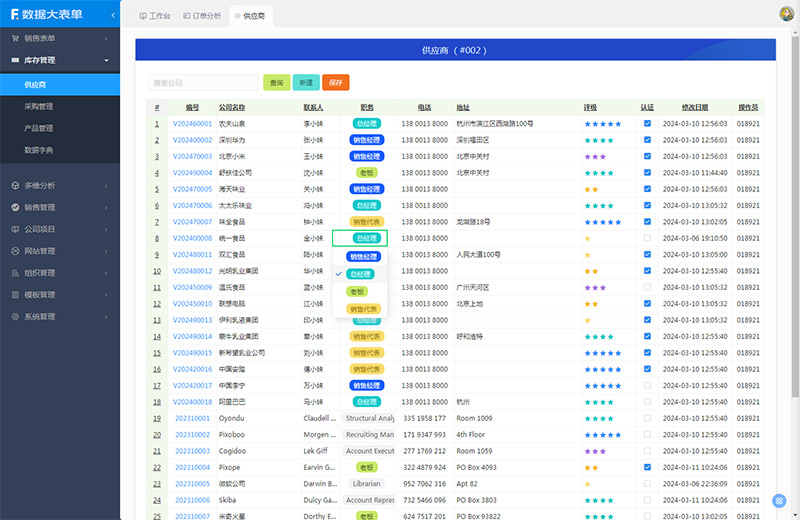Uncheck the 认证 checkbox for 农夫山泉

[x=647, y=123]
